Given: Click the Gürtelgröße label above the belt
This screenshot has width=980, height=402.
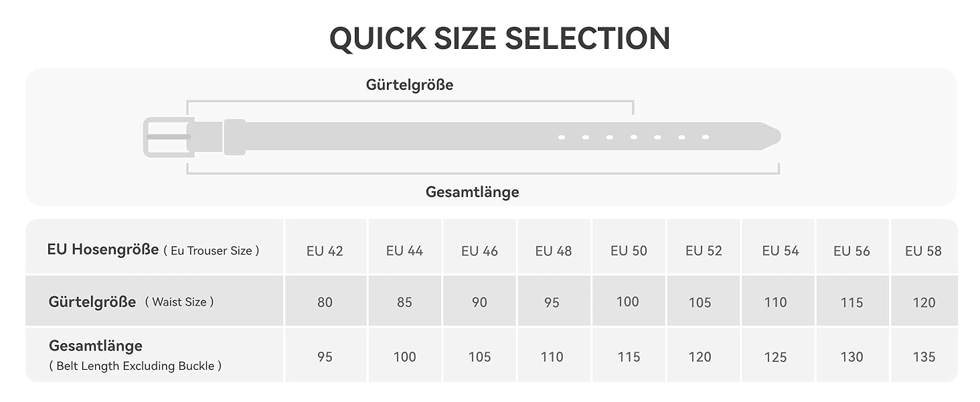Looking at the screenshot, I should [409, 85].
